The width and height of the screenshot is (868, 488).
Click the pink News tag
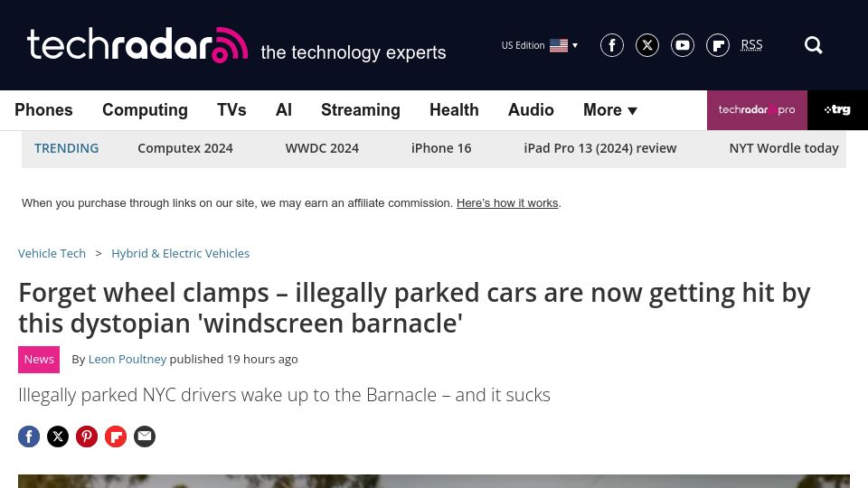[39, 360]
